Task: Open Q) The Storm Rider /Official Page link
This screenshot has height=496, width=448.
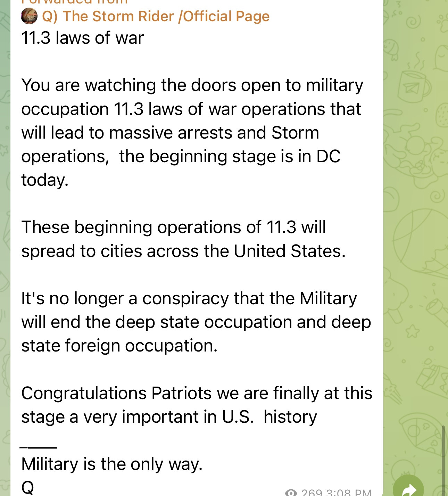Action: pos(156,16)
